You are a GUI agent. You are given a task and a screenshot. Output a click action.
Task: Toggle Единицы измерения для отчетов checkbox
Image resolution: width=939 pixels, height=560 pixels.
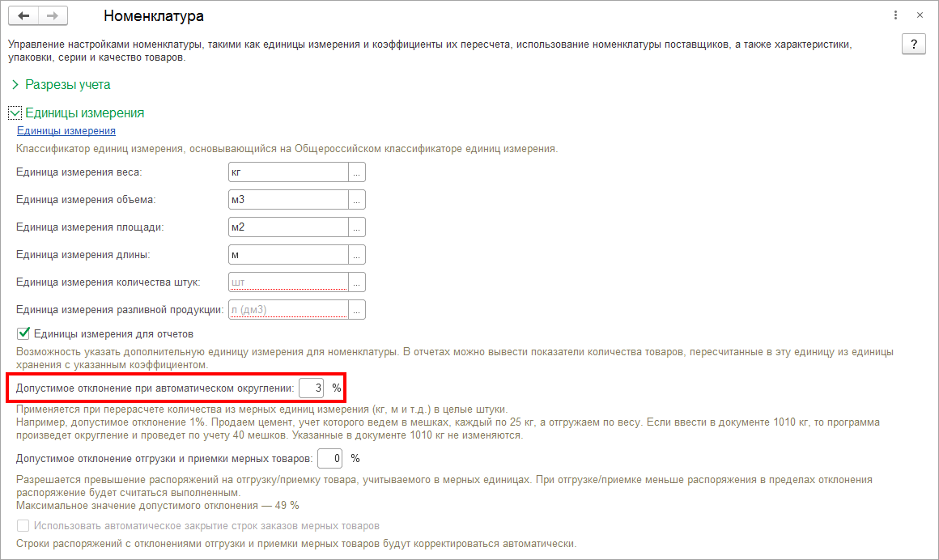23,333
